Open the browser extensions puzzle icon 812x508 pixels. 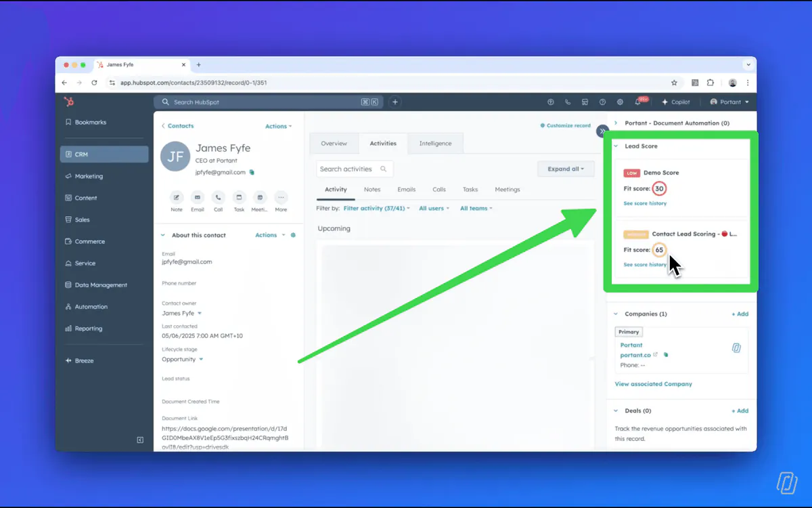[710, 83]
